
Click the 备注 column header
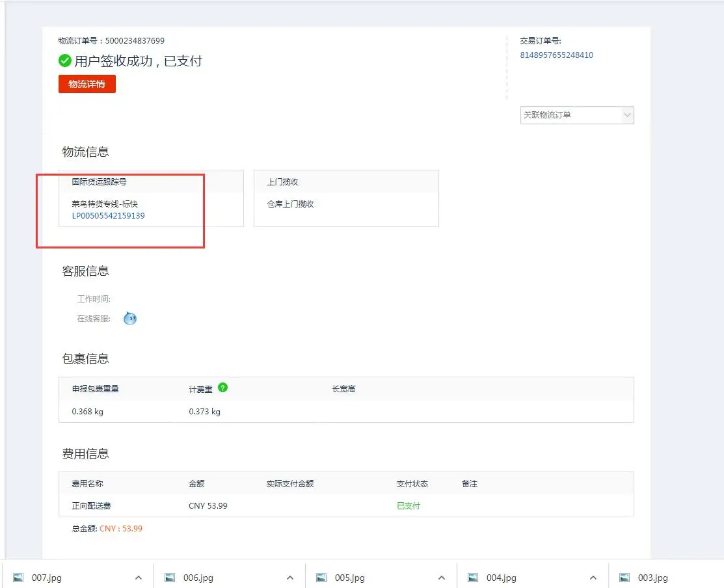click(470, 484)
